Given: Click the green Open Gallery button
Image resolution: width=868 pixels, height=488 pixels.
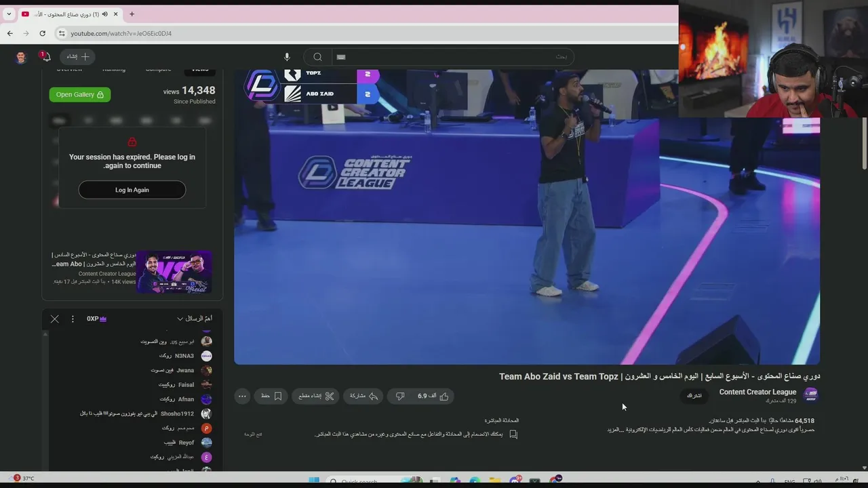Looking at the screenshot, I should coord(80,95).
